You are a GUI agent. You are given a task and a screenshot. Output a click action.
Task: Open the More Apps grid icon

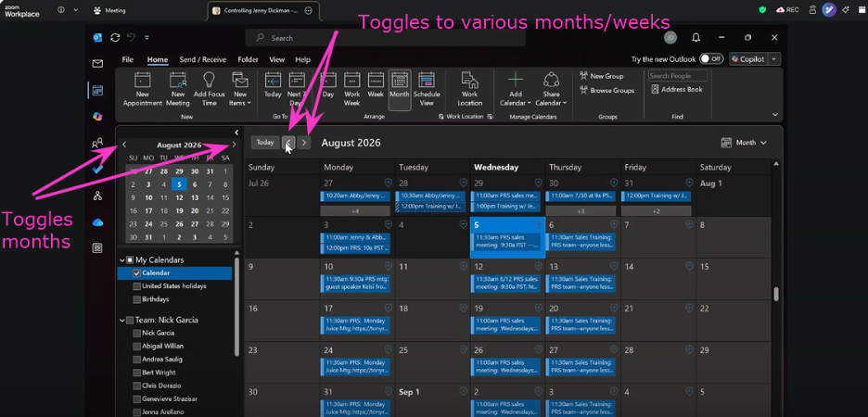pyautogui.click(x=97, y=248)
